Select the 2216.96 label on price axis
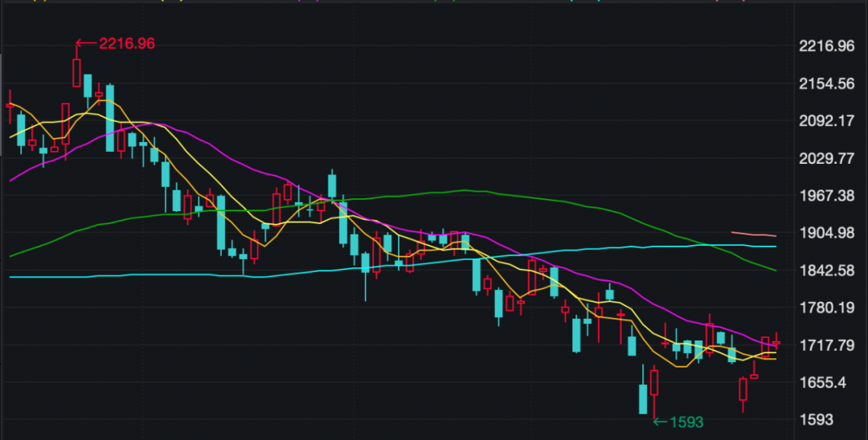Viewport: 868px width, 440px height. click(x=826, y=46)
